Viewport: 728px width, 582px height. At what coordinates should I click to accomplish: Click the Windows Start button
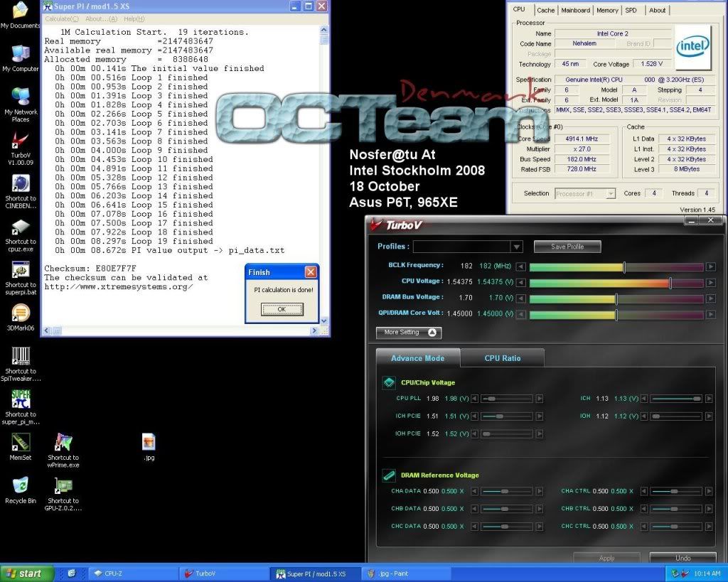[27, 573]
